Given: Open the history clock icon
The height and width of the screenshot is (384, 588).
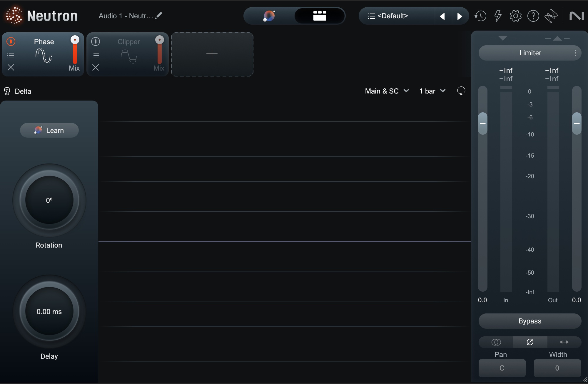Looking at the screenshot, I should tap(480, 16).
